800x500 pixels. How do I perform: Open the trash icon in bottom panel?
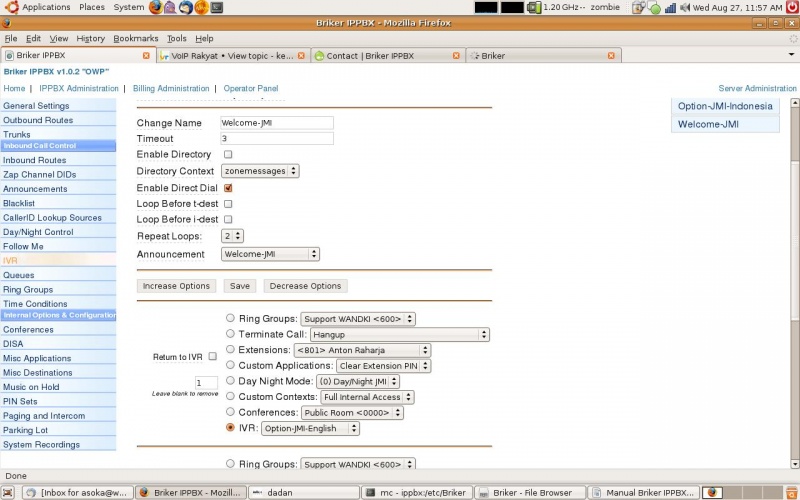[x=792, y=492]
